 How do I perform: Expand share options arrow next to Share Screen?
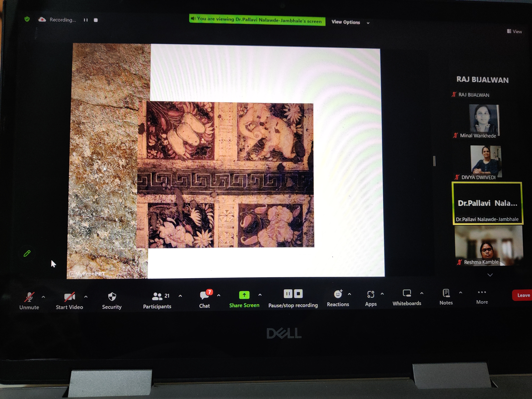tap(260, 295)
